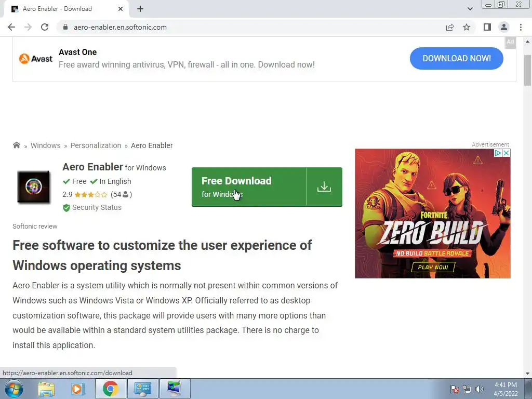Reload the current page
Screen dimensions: 532x399
pos(45,27)
